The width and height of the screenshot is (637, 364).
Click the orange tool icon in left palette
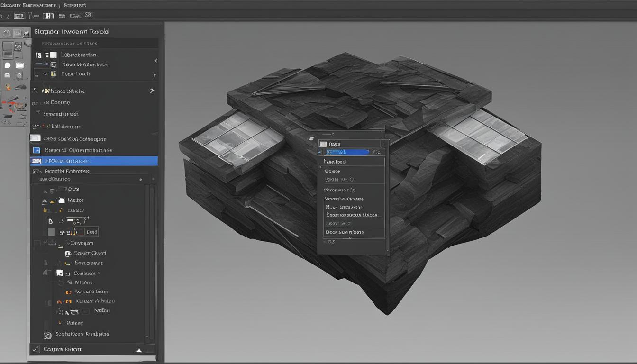pos(9,87)
